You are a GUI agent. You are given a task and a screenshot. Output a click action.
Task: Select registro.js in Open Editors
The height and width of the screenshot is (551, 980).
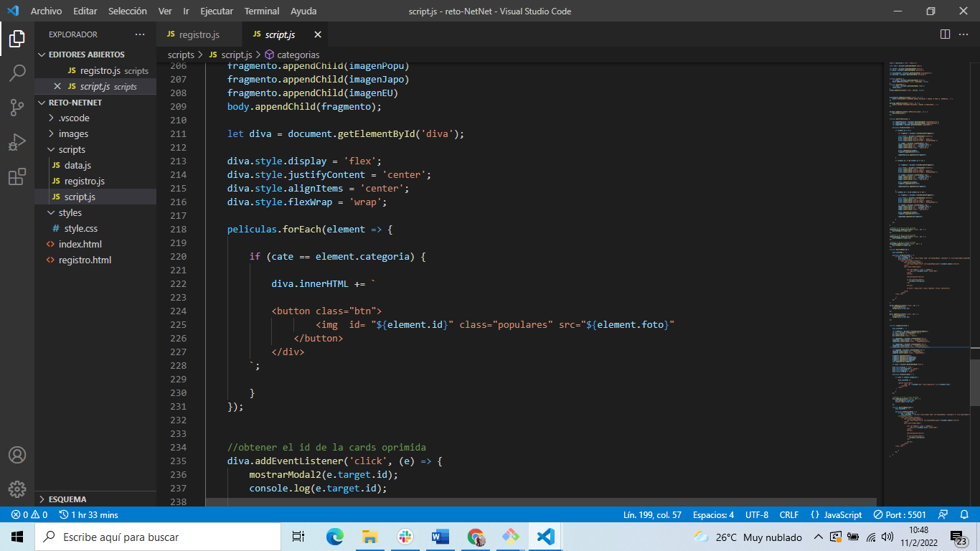point(95,71)
